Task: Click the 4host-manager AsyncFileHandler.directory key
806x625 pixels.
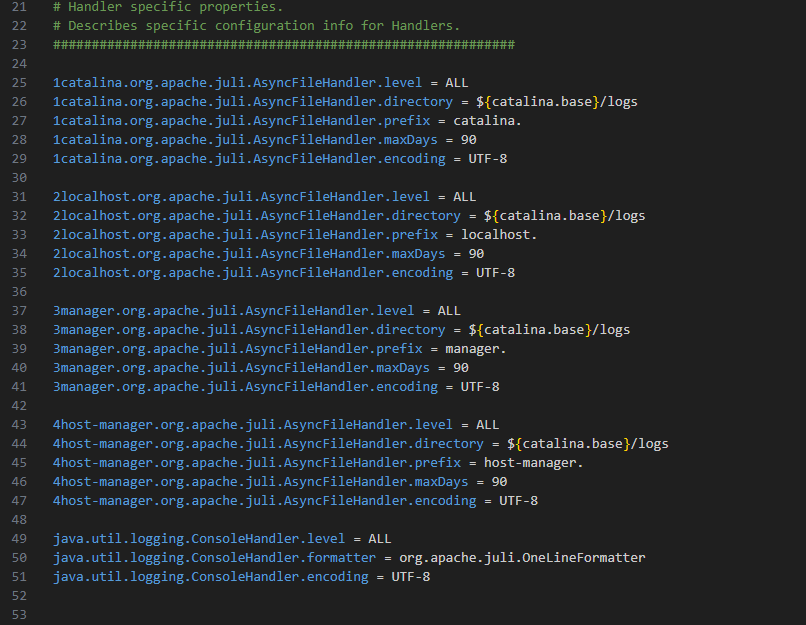Action: (268, 444)
